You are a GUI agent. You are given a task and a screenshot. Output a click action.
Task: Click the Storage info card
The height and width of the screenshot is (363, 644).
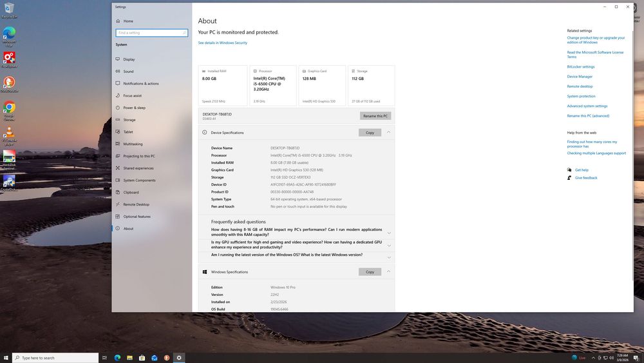click(372, 86)
